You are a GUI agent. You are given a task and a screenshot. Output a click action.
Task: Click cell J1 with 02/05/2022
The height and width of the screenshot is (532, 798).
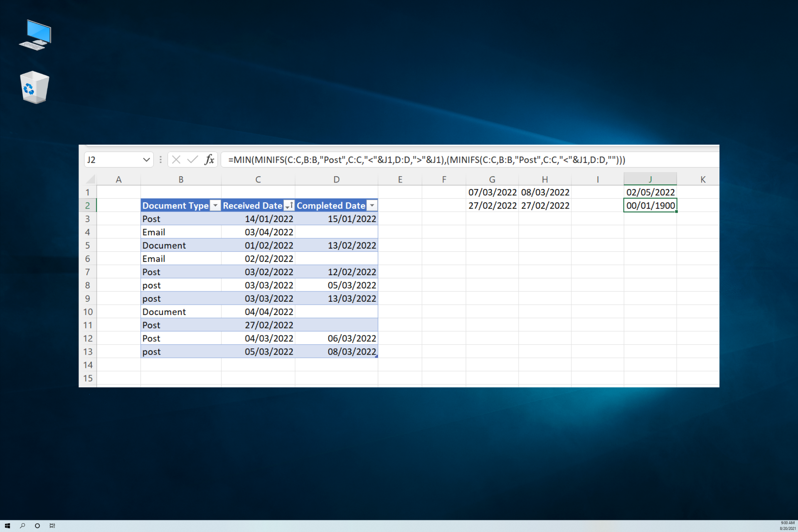click(650, 192)
